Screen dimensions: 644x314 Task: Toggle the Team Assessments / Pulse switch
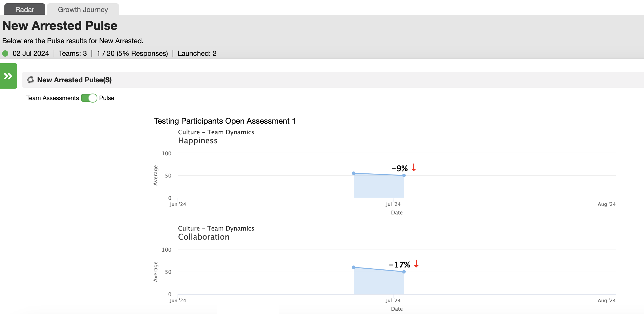[89, 98]
